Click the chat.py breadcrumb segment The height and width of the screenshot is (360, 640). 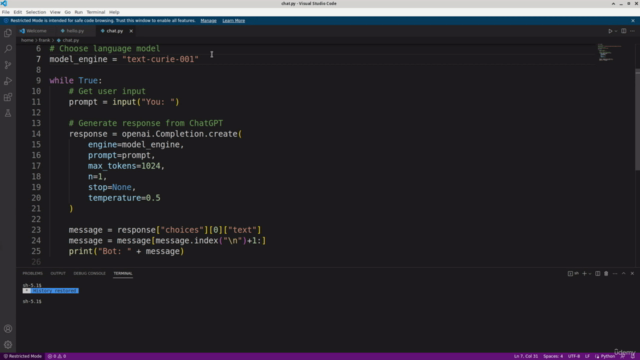pos(68,40)
